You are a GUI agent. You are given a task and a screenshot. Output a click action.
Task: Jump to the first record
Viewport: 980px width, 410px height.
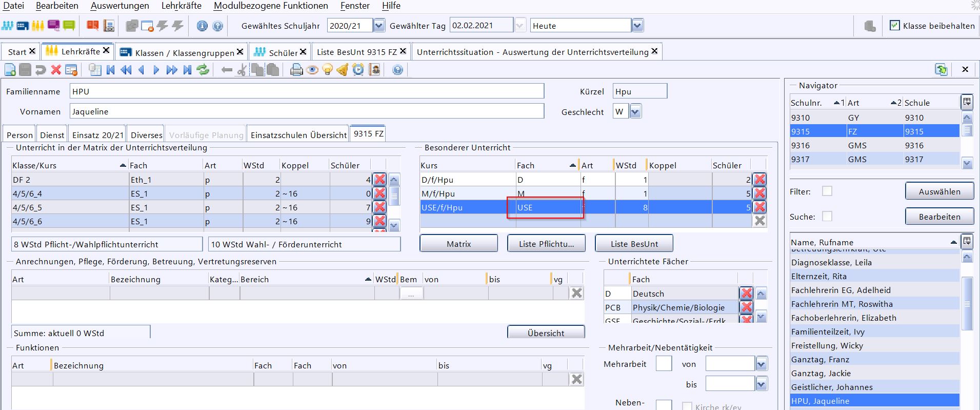pos(110,70)
